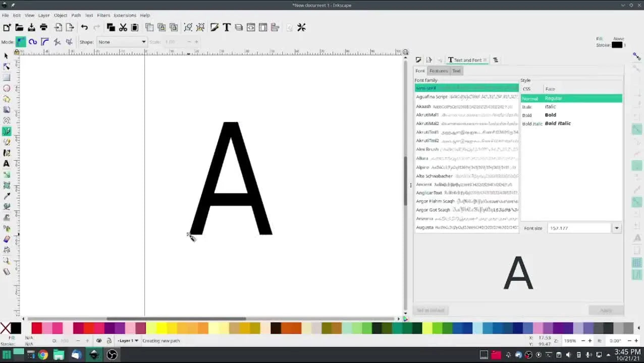
Task: Select the Node editing tool
Action: (x=7, y=66)
